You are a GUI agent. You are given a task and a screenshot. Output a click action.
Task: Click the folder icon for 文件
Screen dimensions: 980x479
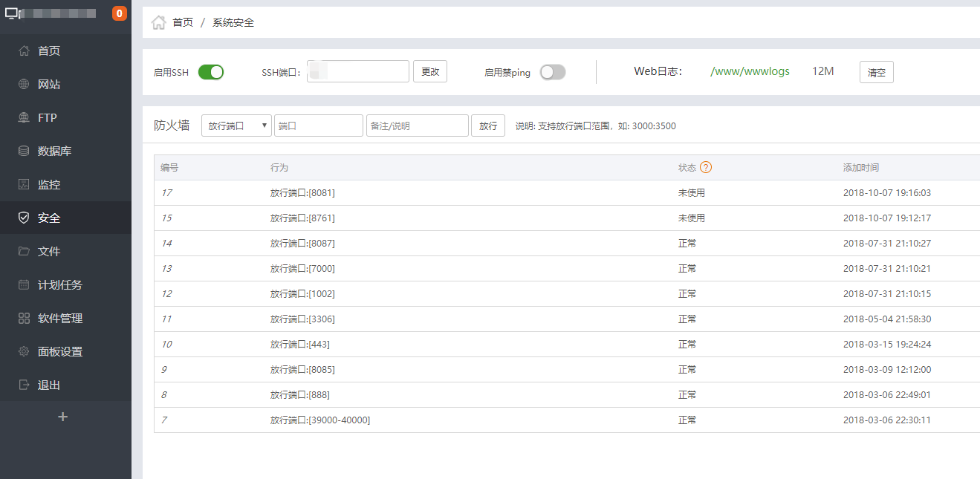coord(24,252)
